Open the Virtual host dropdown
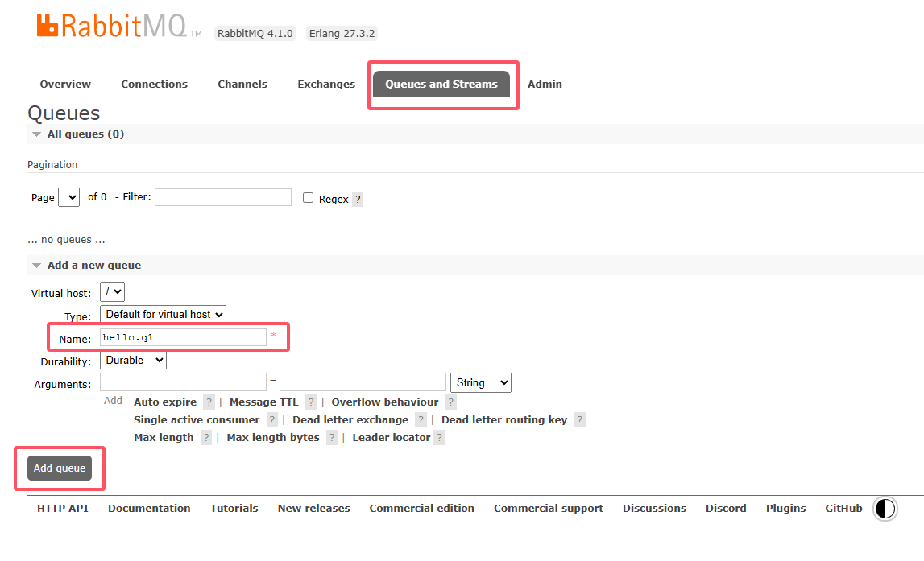 pos(112,291)
